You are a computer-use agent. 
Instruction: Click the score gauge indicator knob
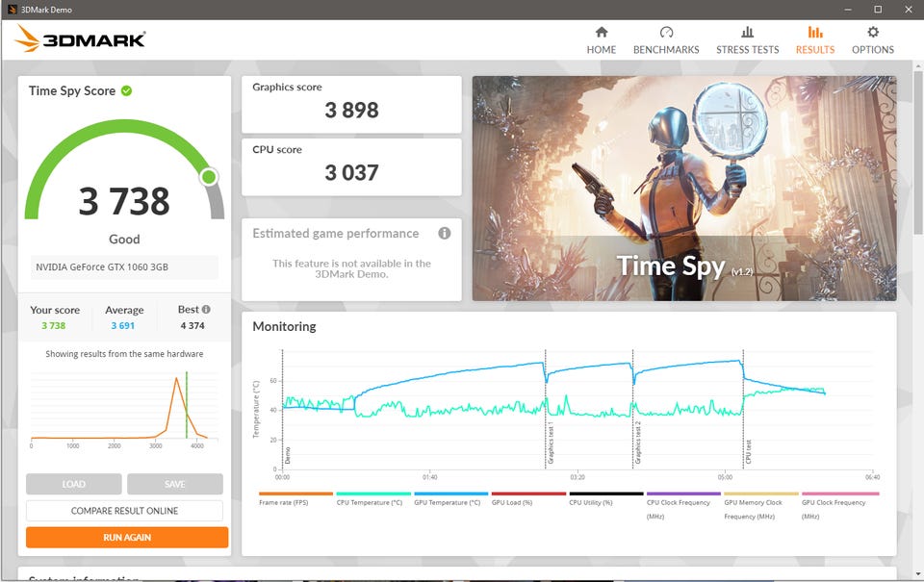pyautogui.click(x=209, y=177)
